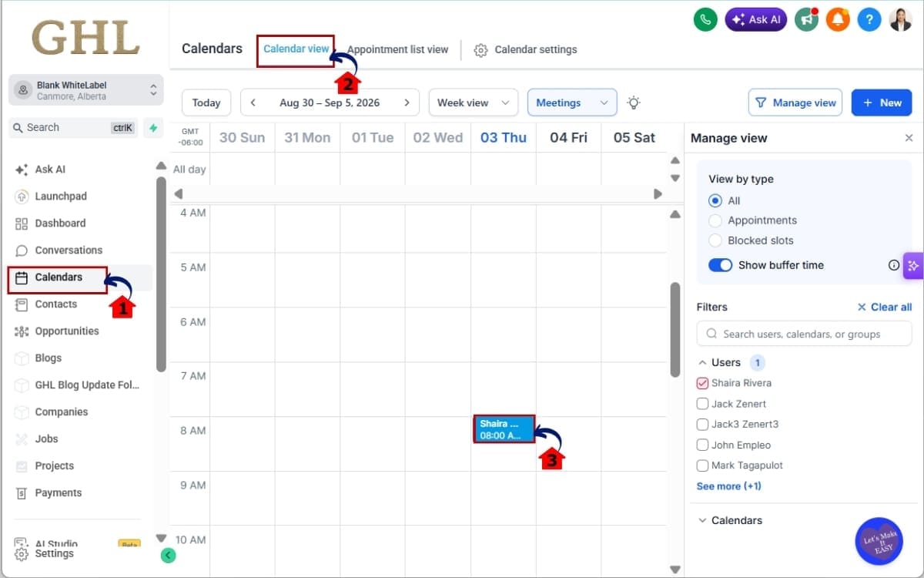Viewport: 924px width, 578px height.
Task: Click the Search users, calendars, or groups field
Action: [804, 334]
